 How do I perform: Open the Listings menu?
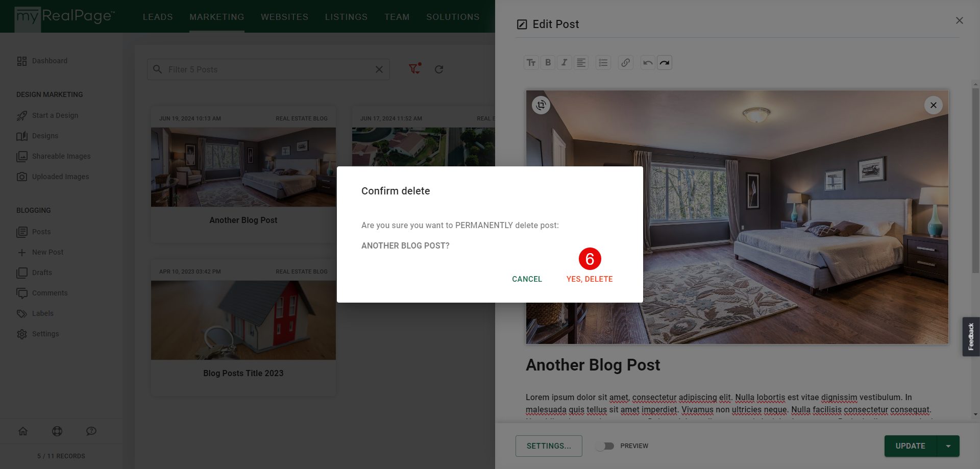click(x=346, y=17)
